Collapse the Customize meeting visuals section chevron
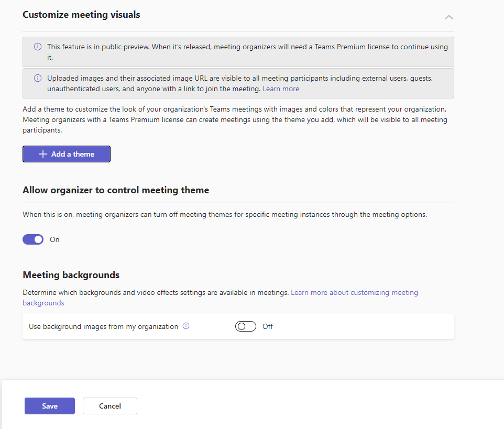Screen dimensions: 504x429 pyautogui.click(x=448, y=17)
